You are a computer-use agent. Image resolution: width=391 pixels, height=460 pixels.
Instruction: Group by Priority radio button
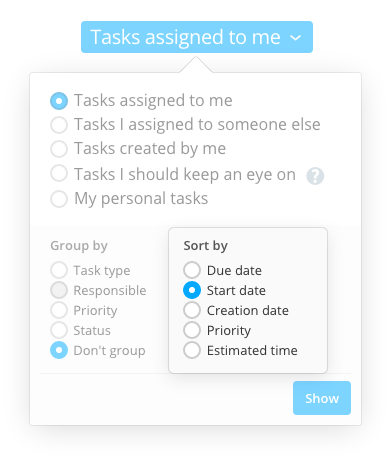59,310
